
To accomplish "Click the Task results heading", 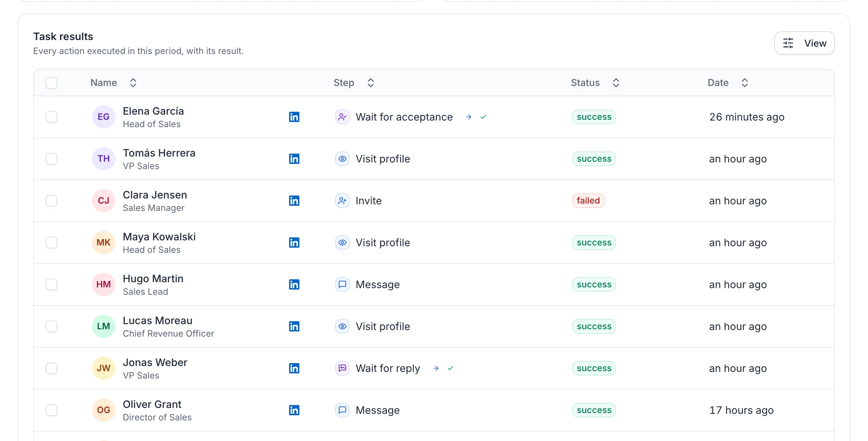I will [63, 36].
